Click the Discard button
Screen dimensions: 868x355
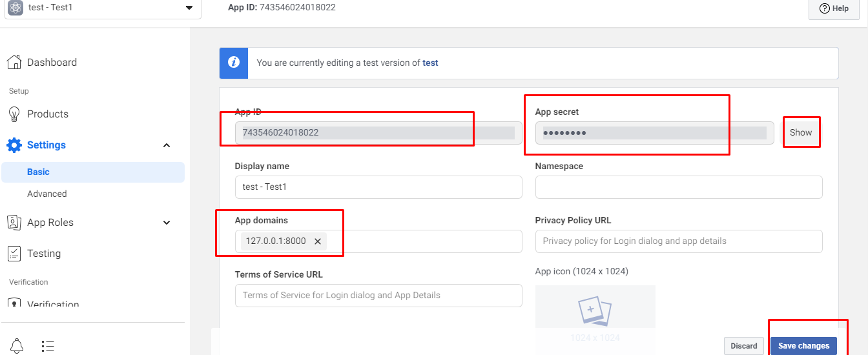coord(744,346)
